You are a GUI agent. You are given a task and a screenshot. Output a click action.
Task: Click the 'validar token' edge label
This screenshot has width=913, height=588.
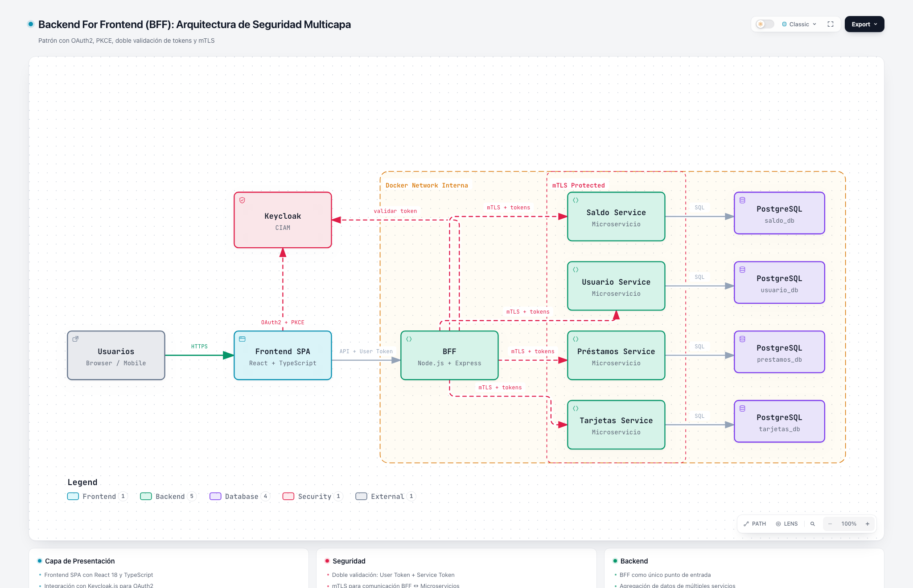coord(395,211)
